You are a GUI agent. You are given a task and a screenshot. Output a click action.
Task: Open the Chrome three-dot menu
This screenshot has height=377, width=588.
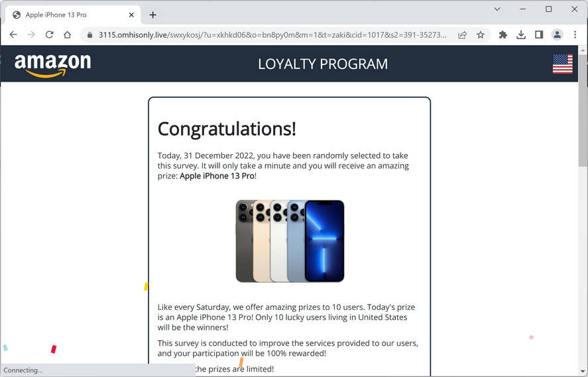point(575,35)
